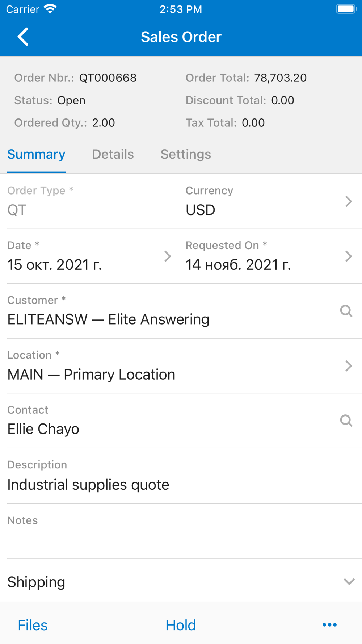Open the three-dot more actions menu

(329, 625)
